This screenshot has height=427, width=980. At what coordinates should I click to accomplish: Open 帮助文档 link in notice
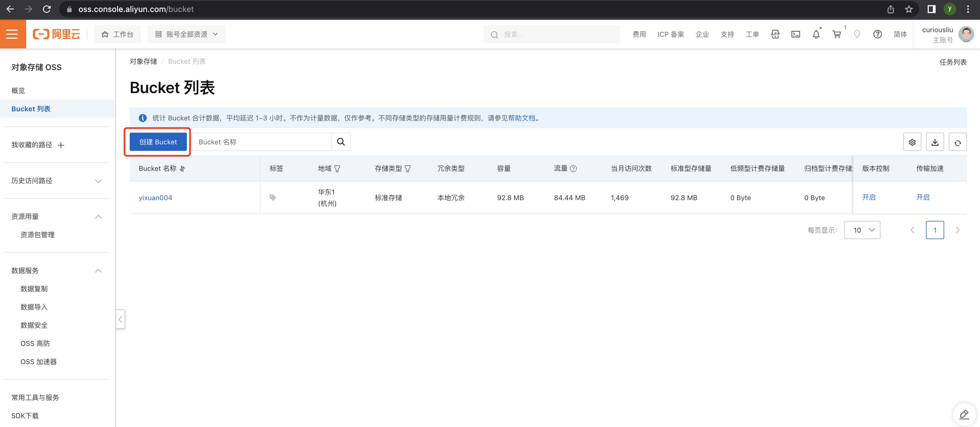click(522, 118)
